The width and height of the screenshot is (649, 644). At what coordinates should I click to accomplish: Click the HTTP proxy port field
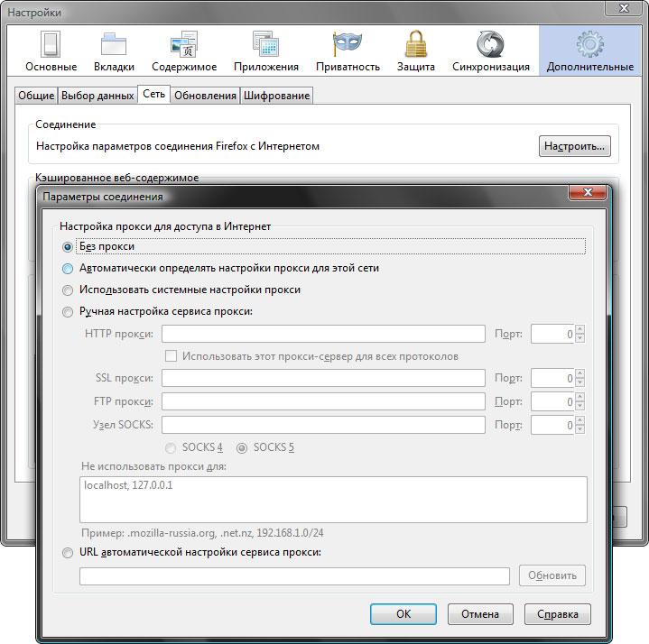click(x=552, y=334)
